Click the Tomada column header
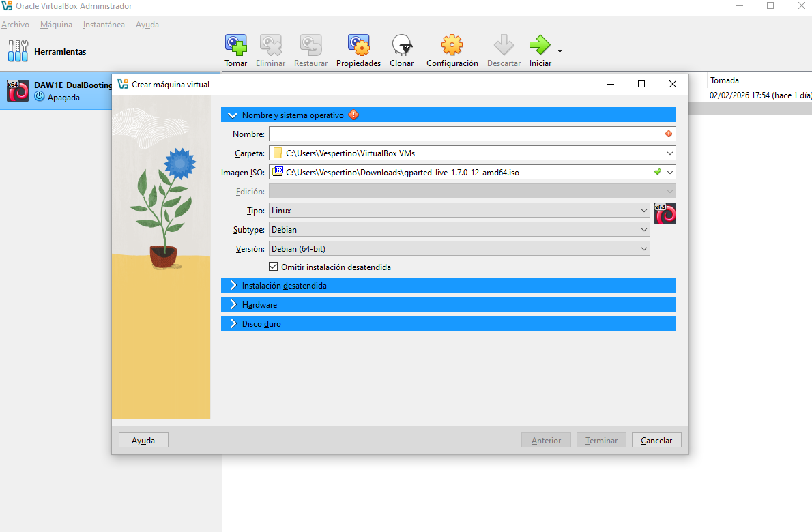Image resolution: width=812 pixels, height=532 pixels. (725, 80)
